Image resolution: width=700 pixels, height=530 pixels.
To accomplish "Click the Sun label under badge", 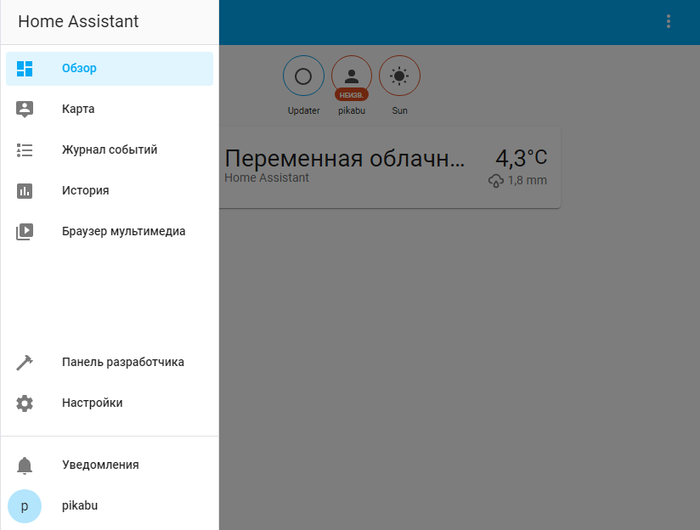I will 400,111.
